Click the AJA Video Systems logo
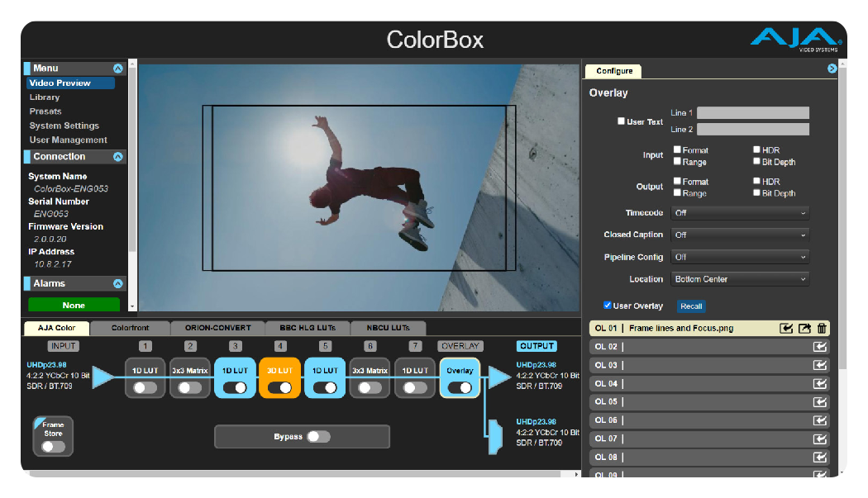The width and height of the screenshot is (868, 498). point(795,40)
